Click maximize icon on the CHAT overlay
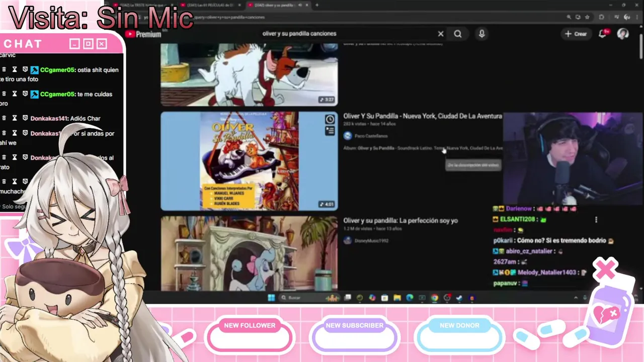 88,44
